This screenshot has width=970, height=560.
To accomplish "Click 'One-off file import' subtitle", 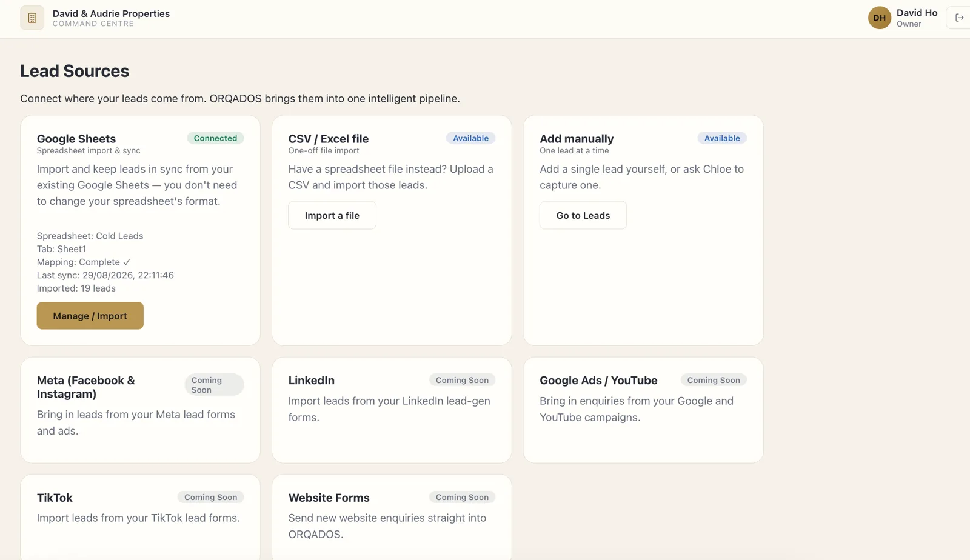I will pyautogui.click(x=324, y=151).
